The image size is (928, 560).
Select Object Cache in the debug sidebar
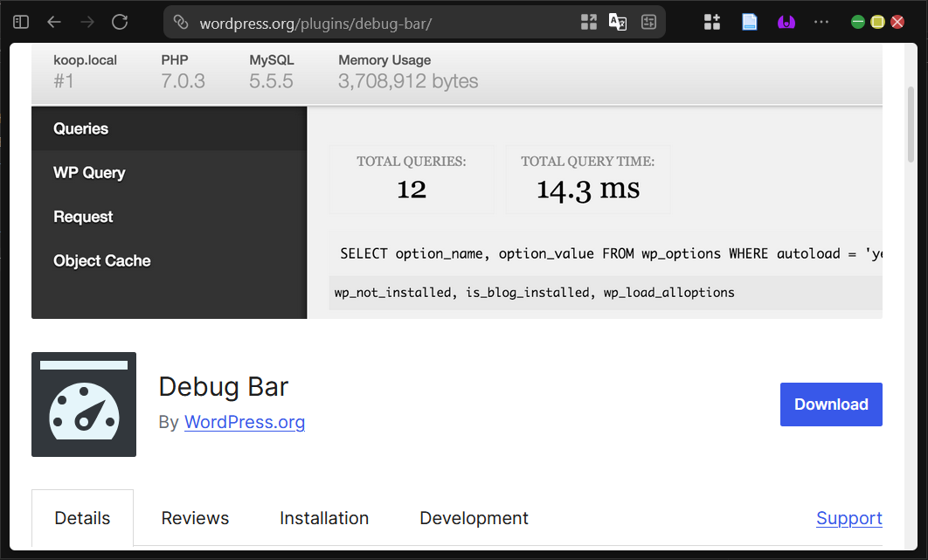(170, 260)
